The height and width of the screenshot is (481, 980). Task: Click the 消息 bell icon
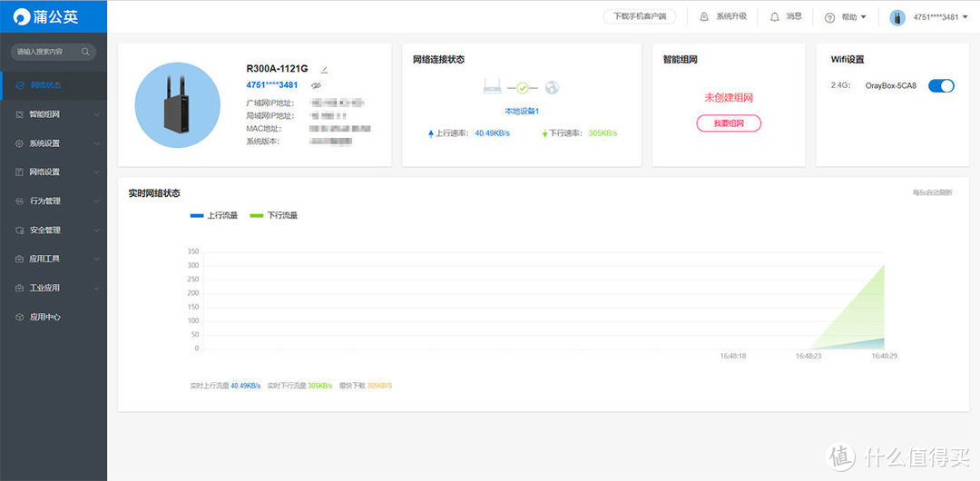[774, 17]
